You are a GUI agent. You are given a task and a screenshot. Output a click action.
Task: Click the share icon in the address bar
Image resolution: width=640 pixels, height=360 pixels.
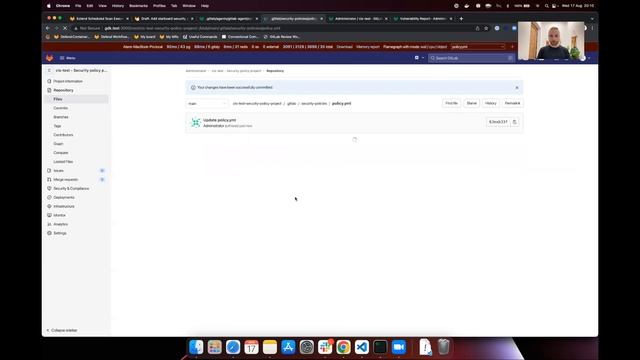(x=477, y=28)
